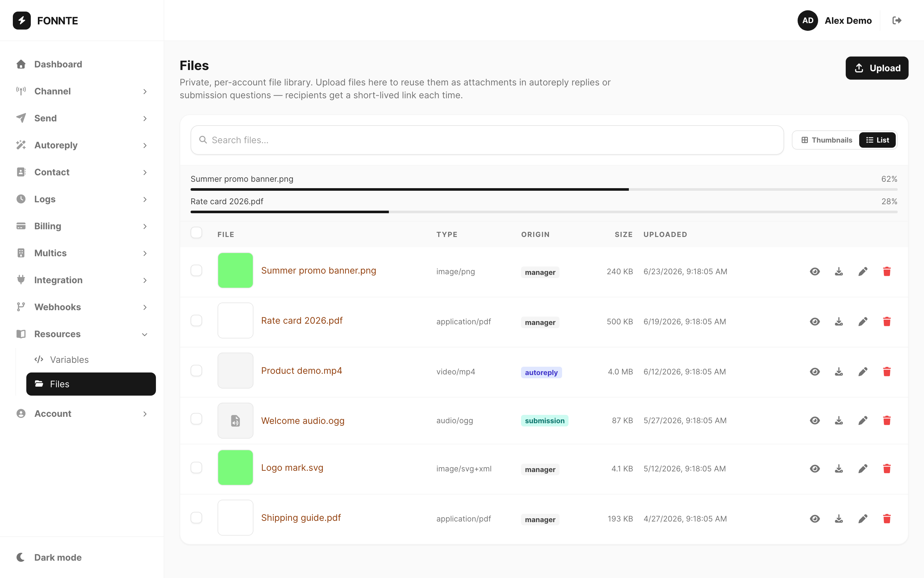The image size is (924, 578).
Task: Open Variables under Resources
Action: pyautogui.click(x=91, y=359)
